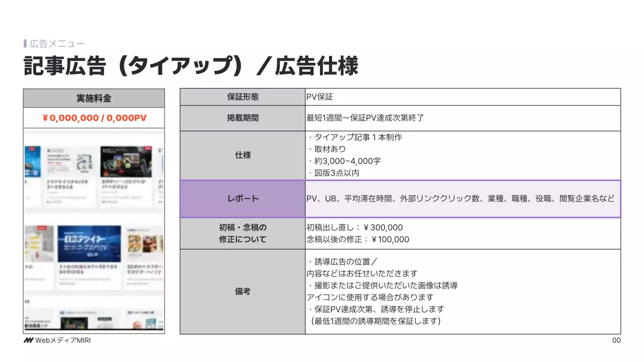Open the 広告メニュー section label
This screenshot has height=362, width=644.
(x=50, y=43)
